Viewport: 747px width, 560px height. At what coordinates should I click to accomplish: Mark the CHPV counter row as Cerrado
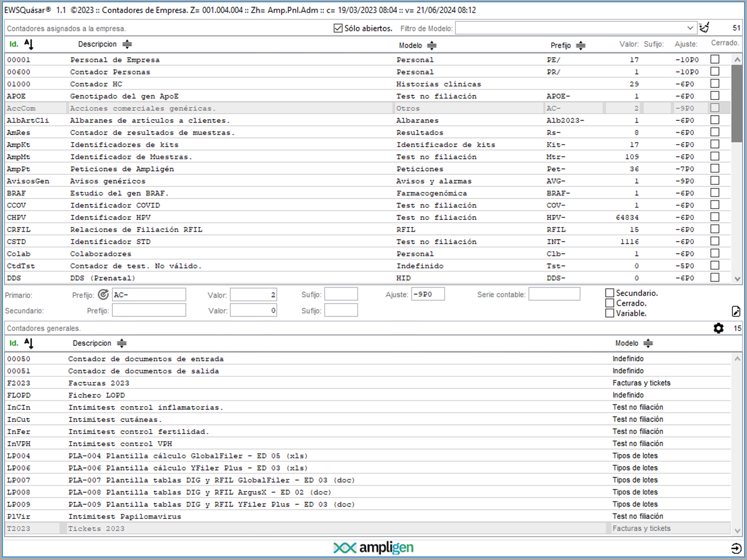click(715, 217)
